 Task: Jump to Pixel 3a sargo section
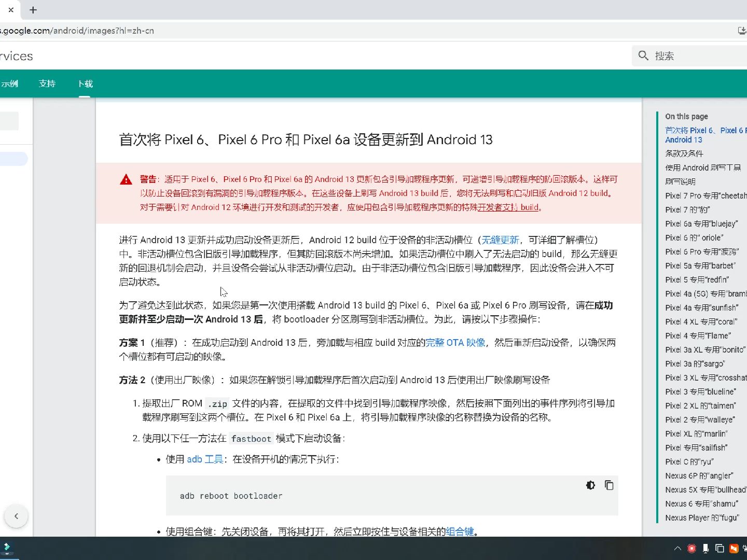[x=695, y=363]
